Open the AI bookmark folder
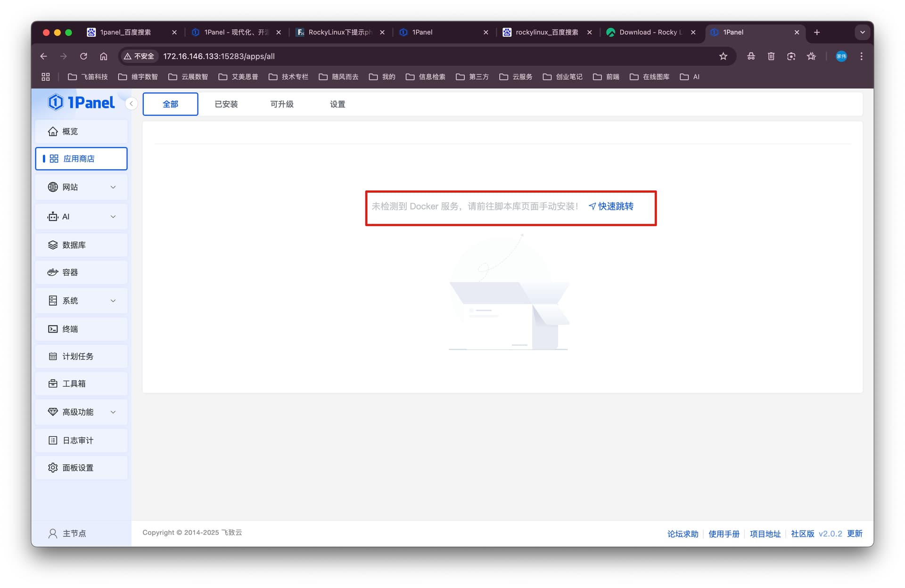Viewport: 905px width, 588px height. (x=690, y=77)
